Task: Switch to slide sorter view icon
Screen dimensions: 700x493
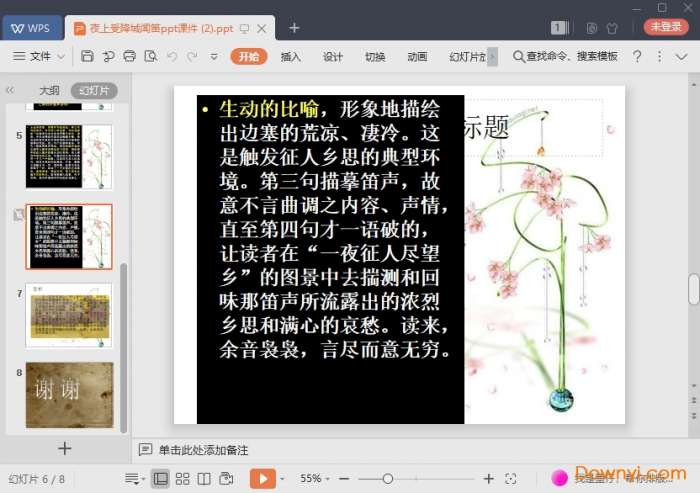Action: click(x=182, y=479)
